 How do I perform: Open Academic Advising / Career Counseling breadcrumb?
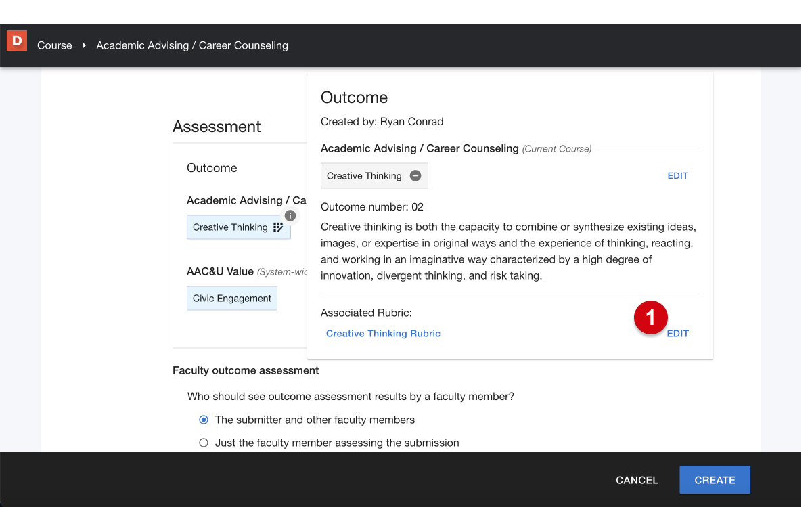tap(192, 45)
